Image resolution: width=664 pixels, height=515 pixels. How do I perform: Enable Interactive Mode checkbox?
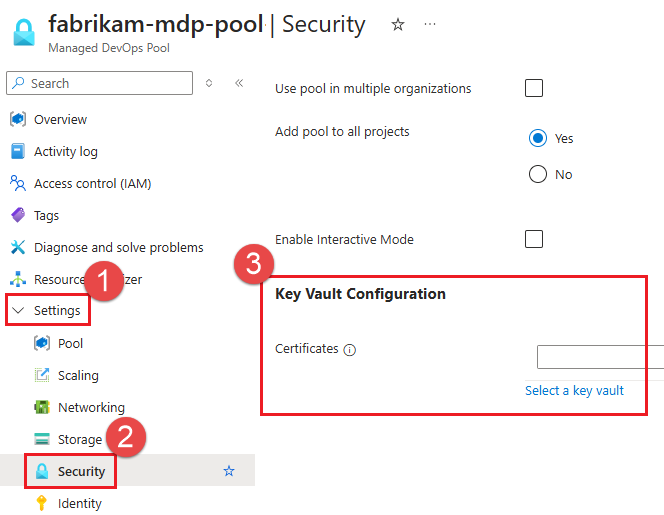(534, 239)
